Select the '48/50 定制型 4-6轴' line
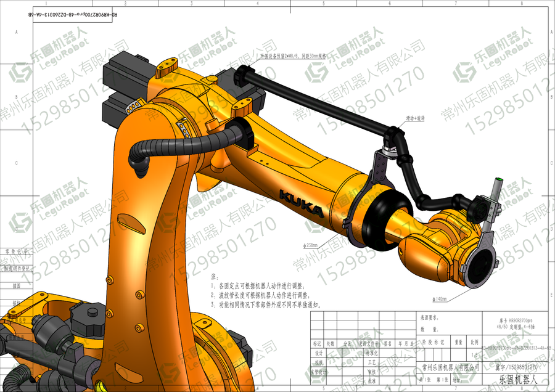 point(516,327)
